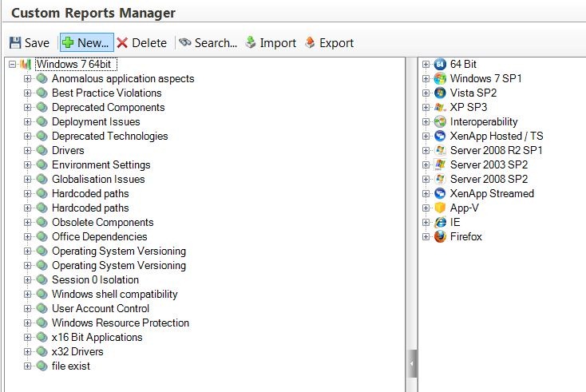This screenshot has height=392, width=586.
Task: Click the green icon beside Obsolete Components
Action: 42,222
